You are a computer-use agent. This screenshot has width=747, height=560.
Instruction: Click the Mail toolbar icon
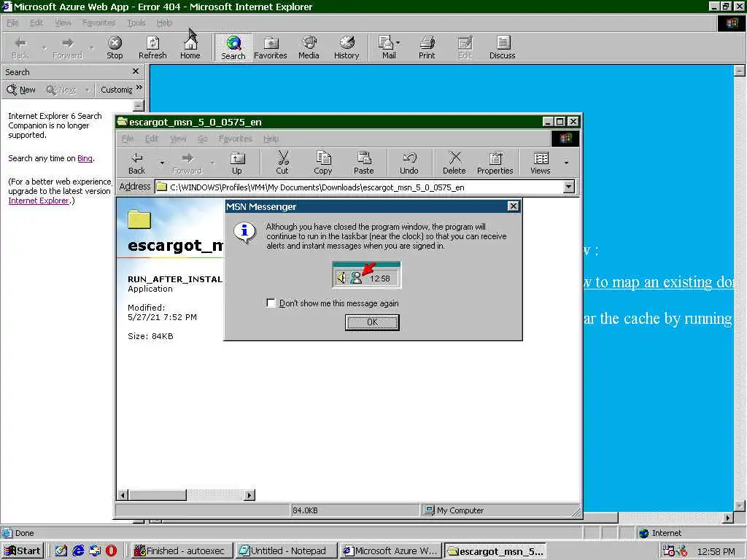coord(387,47)
